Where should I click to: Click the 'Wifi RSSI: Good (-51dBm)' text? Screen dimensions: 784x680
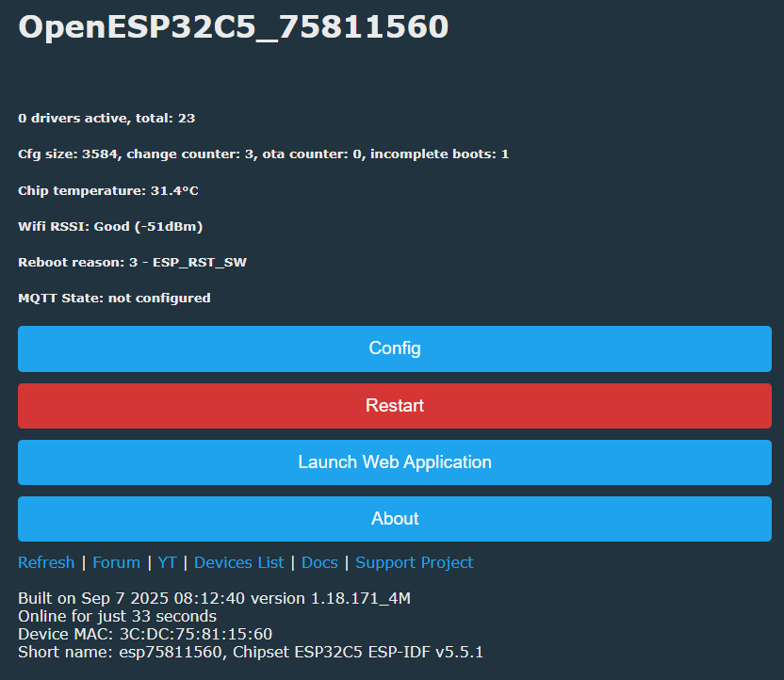click(x=110, y=227)
